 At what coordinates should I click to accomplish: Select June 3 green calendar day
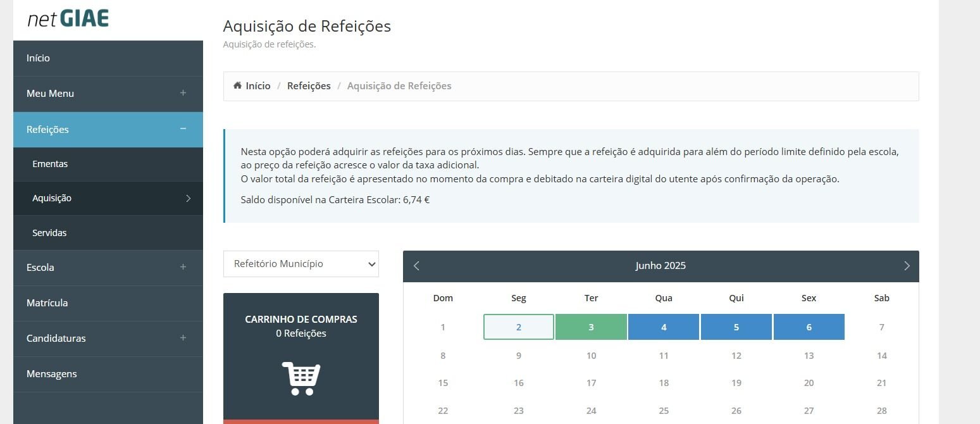point(591,327)
